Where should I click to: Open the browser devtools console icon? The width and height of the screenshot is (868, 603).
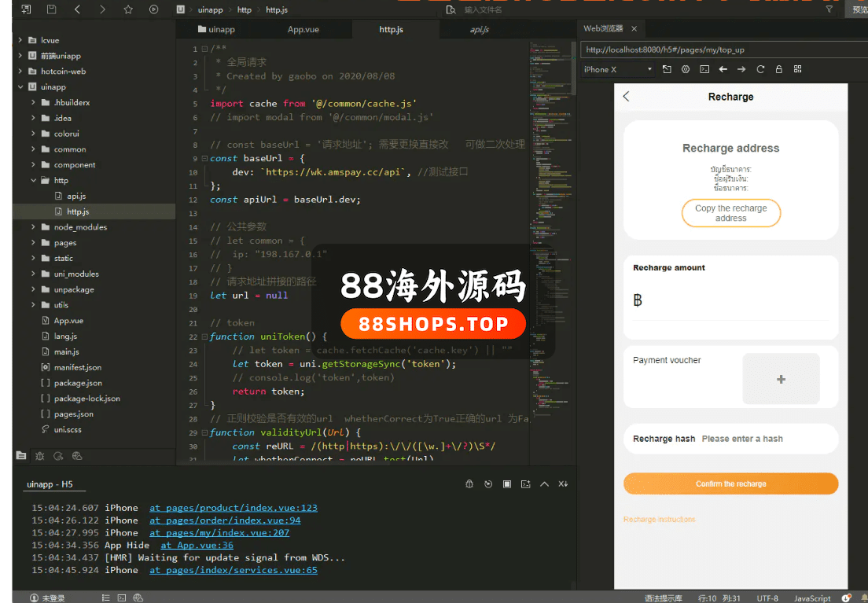tap(704, 69)
